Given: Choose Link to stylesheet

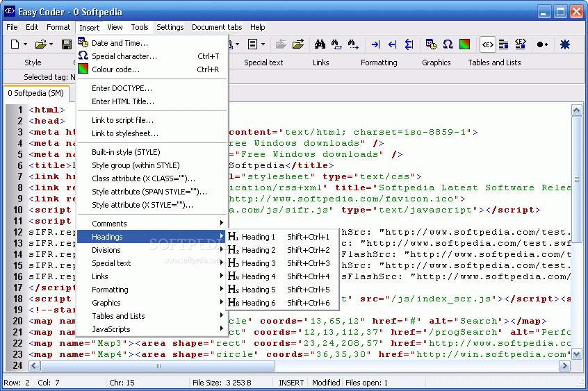Looking at the screenshot, I should 152,133.
